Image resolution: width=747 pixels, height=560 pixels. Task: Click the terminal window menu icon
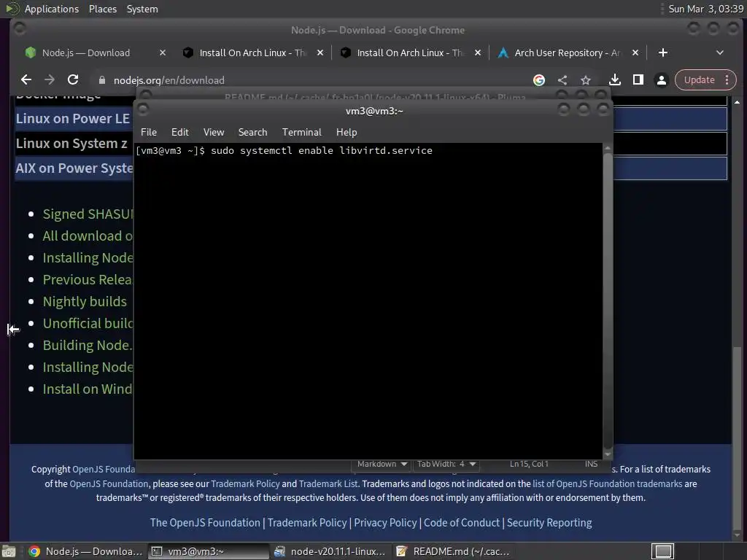click(142, 110)
